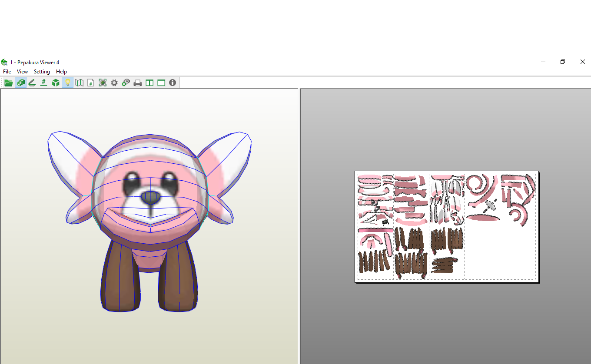Screen dimensions: 591x364
Task: Click the eye with green circle icon
Action: pos(126,83)
